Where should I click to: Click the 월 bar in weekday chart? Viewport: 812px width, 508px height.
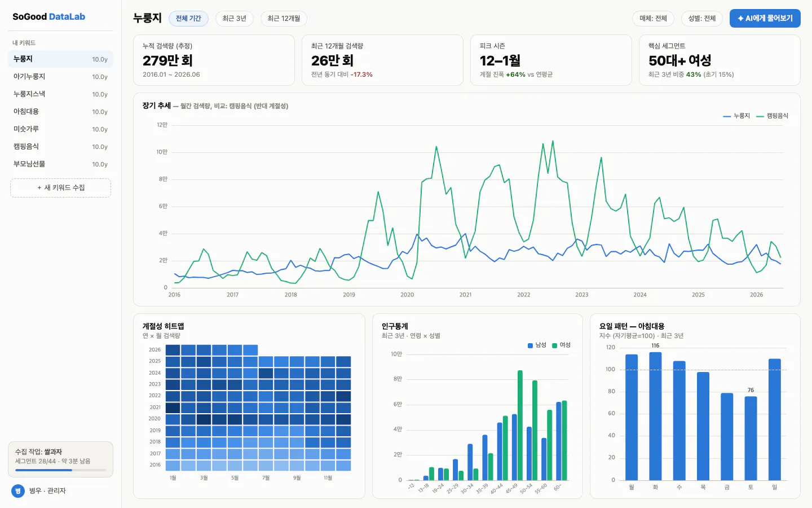pyautogui.click(x=632, y=417)
